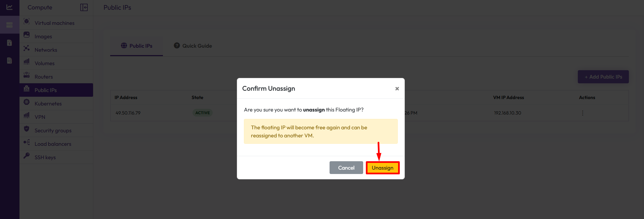
Task: Click the Add Public IPs button
Action: (603, 77)
